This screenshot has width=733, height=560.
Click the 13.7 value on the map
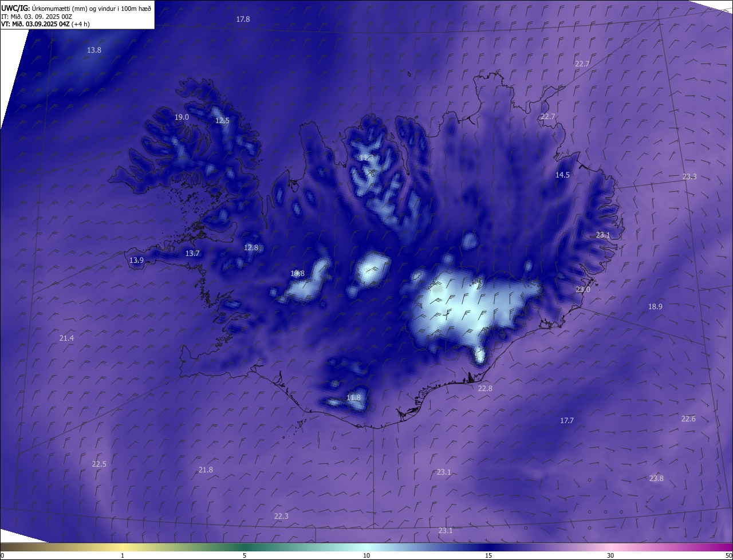(x=192, y=254)
